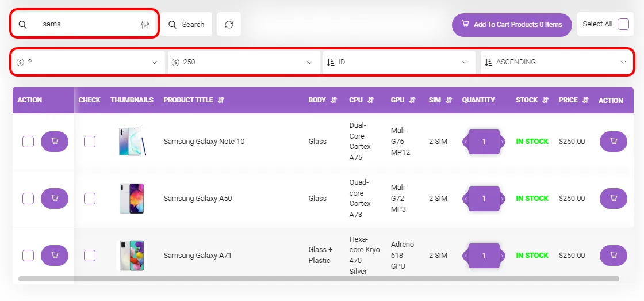Decrease quantity for Galaxy Note 10
The width and height of the screenshot is (644, 301).
click(x=466, y=142)
